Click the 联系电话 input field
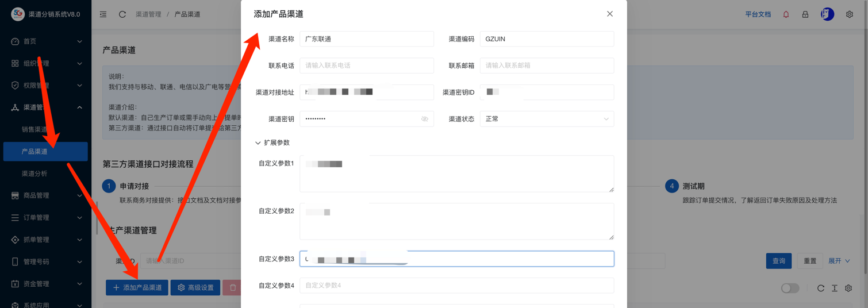 (366, 66)
